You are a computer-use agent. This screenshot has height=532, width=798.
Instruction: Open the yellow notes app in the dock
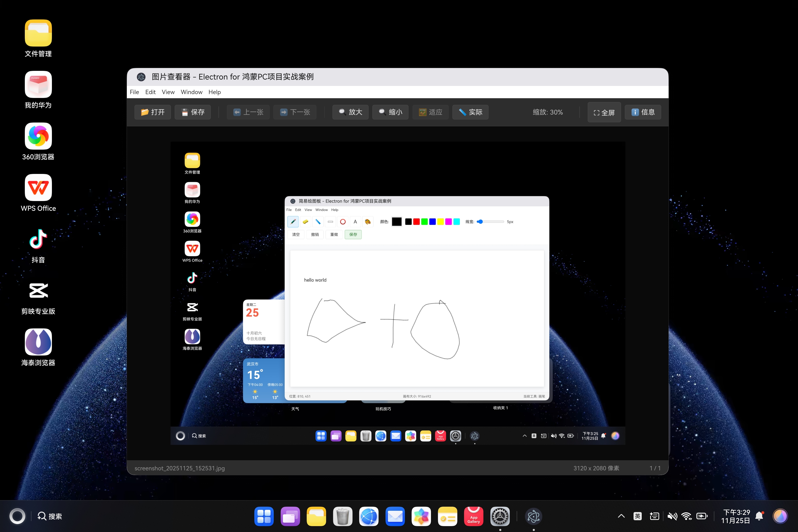(x=448, y=516)
